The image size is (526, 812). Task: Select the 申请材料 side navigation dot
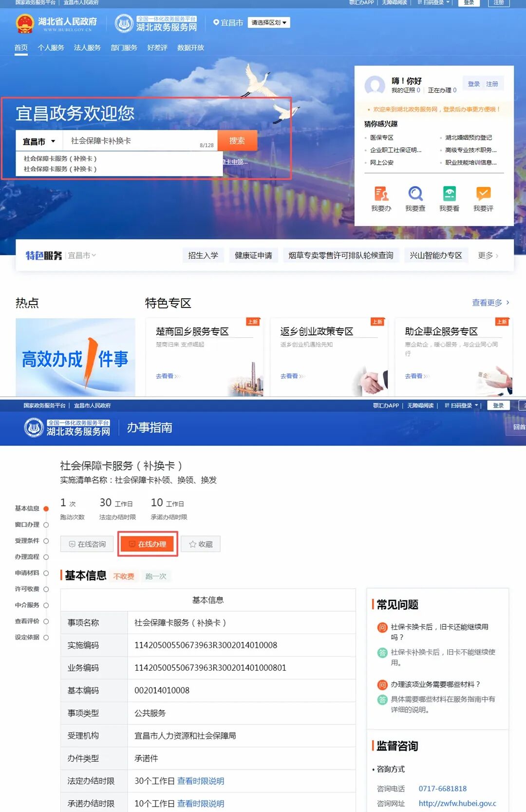point(46,573)
